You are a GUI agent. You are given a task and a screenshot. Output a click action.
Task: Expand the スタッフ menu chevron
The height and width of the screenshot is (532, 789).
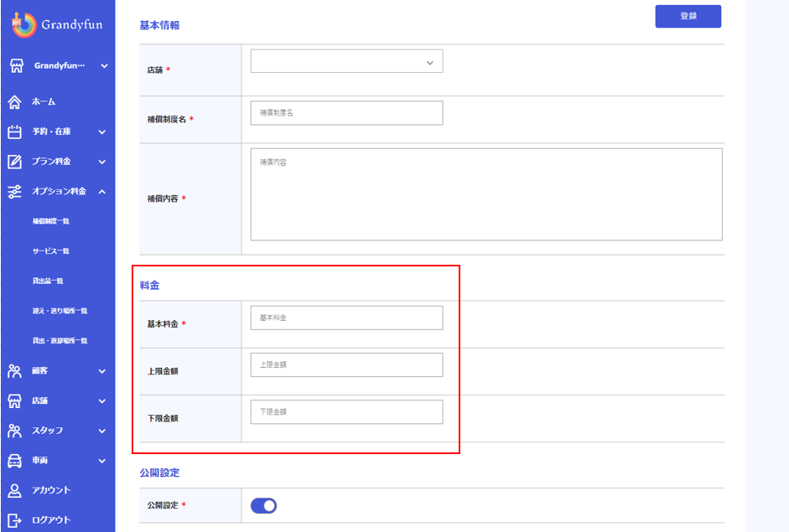click(x=102, y=431)
